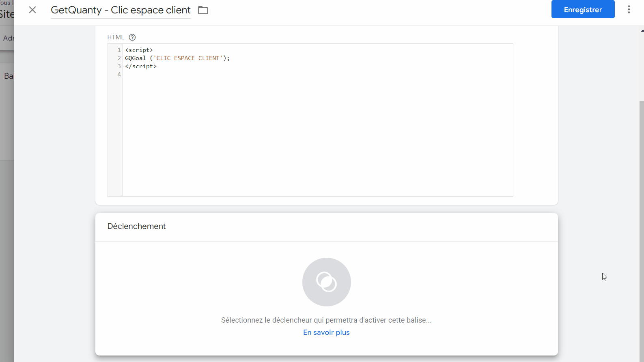This screenshot has width=644, height=362.
Task: Click the opening <script> line
Action: coord(139,50)
